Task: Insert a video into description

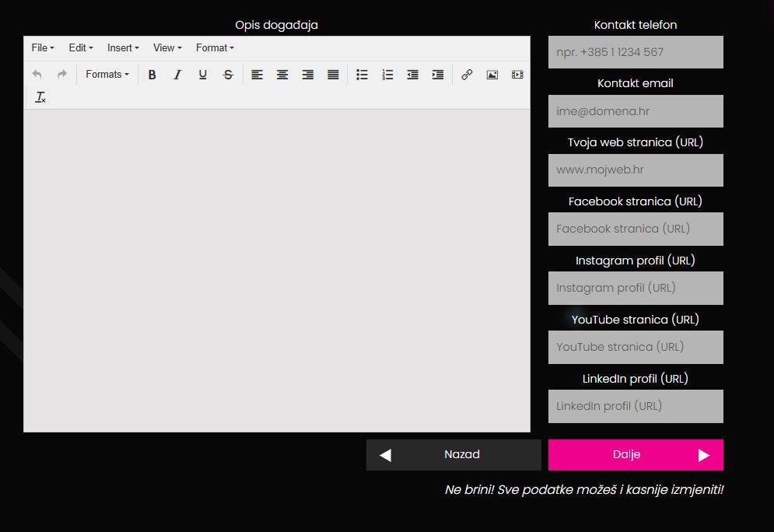Action: [x=517, y=75]
